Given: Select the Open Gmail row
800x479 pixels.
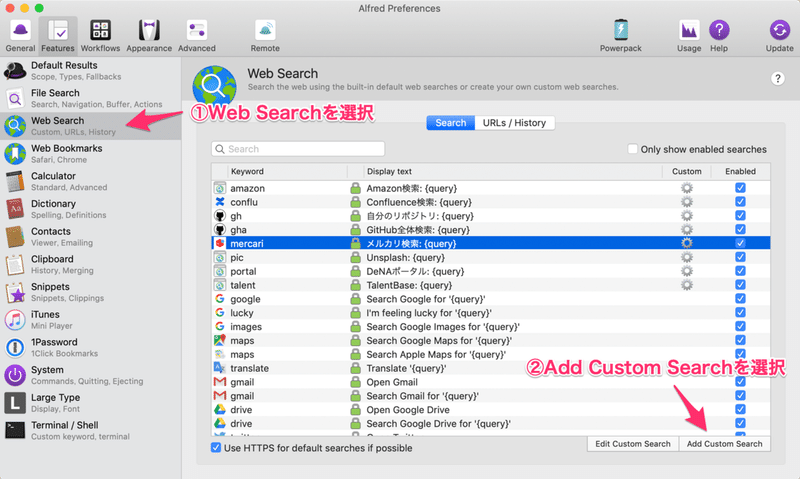Looking at the screenshot, I should point(491,382).
